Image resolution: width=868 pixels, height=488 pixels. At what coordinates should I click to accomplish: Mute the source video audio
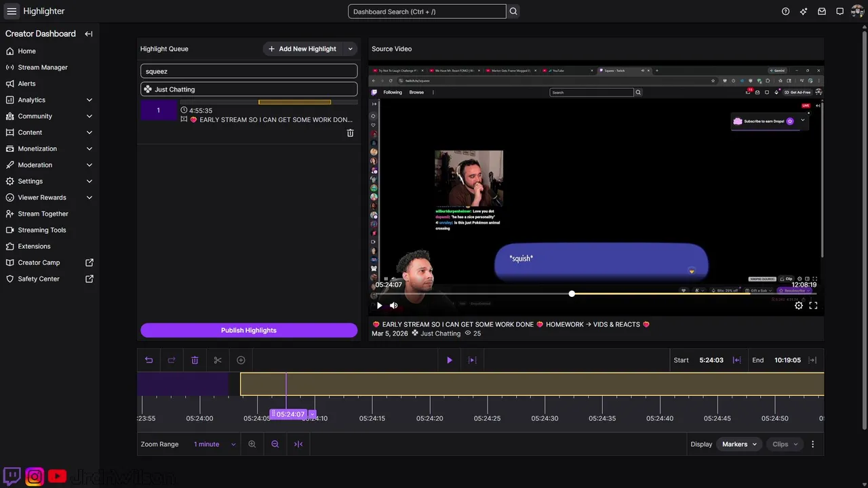(393, 306)
